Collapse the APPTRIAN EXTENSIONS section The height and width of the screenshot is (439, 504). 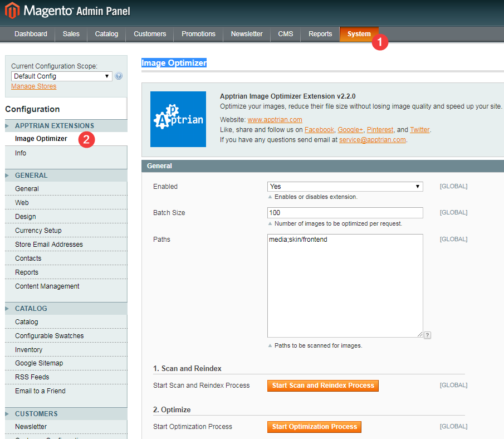pyautogui.click(x=66, y=126)
